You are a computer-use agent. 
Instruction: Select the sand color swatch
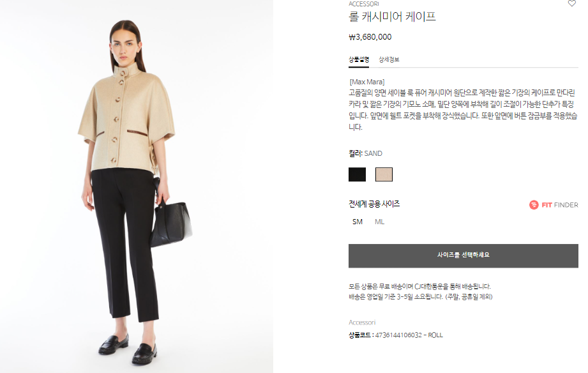pyautogui.click(x=384, y=174)
